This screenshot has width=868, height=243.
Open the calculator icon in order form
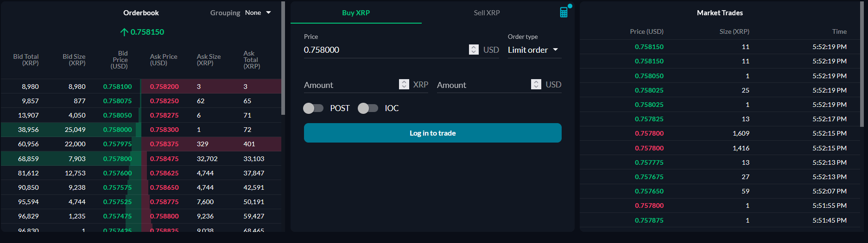[x=564, y=12]
